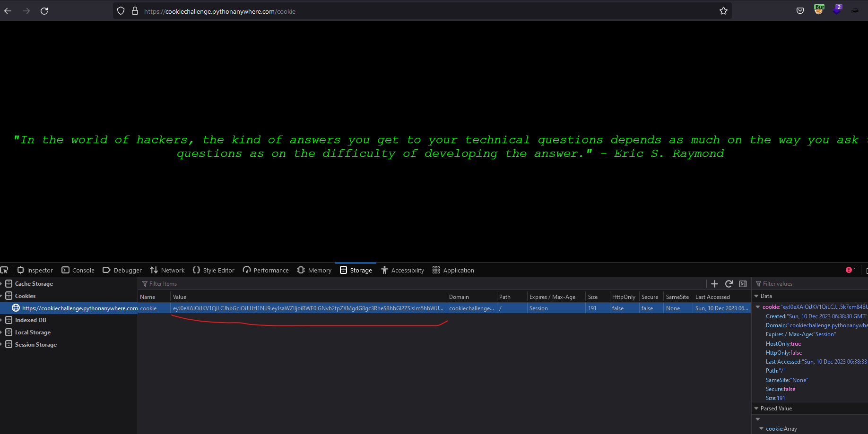Screen dimensions: 868x434
Task: Click the Pocket save icon in toolbar
Action: pos(800,11)
